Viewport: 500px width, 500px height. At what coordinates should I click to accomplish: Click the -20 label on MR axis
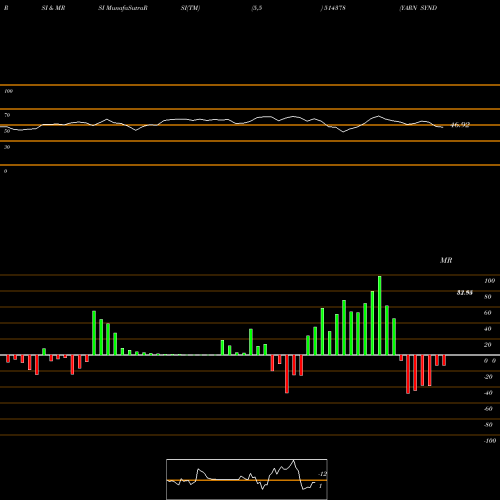[x=488, y=377]
